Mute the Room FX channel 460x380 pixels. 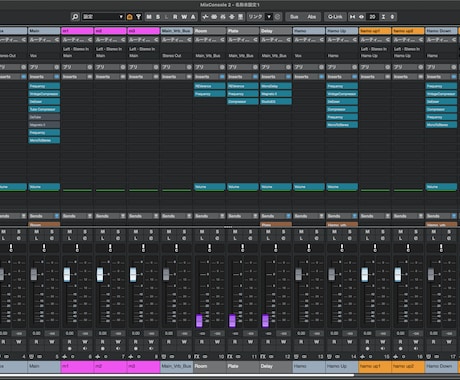(x=202, y=232)
